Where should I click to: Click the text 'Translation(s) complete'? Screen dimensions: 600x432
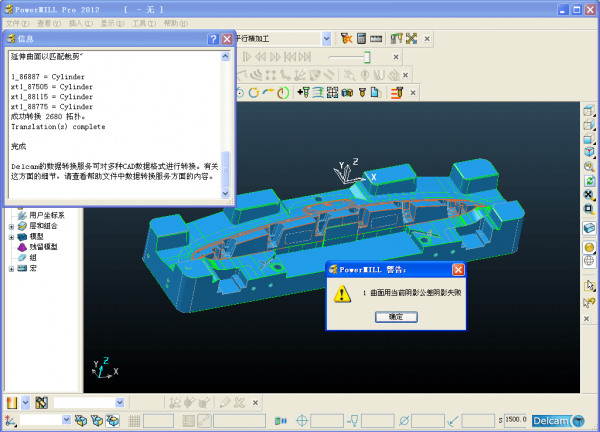[58, 127]
